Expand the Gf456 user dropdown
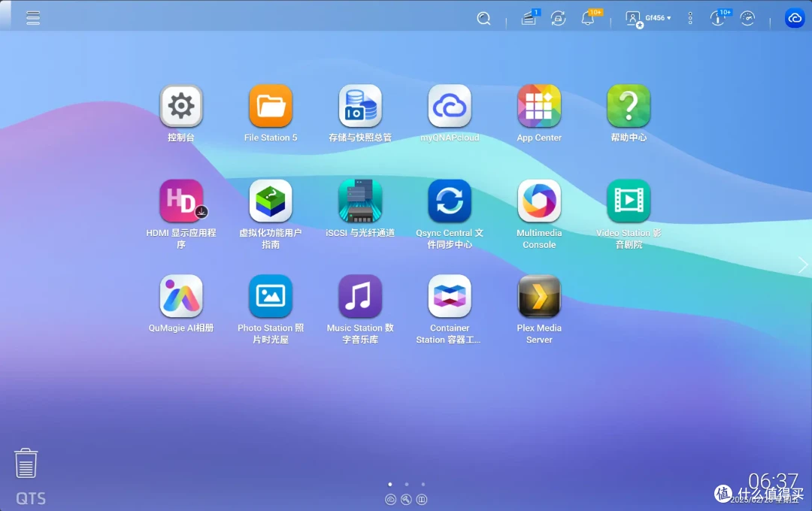This screenshot has height=511, width=812. point(658,18)
